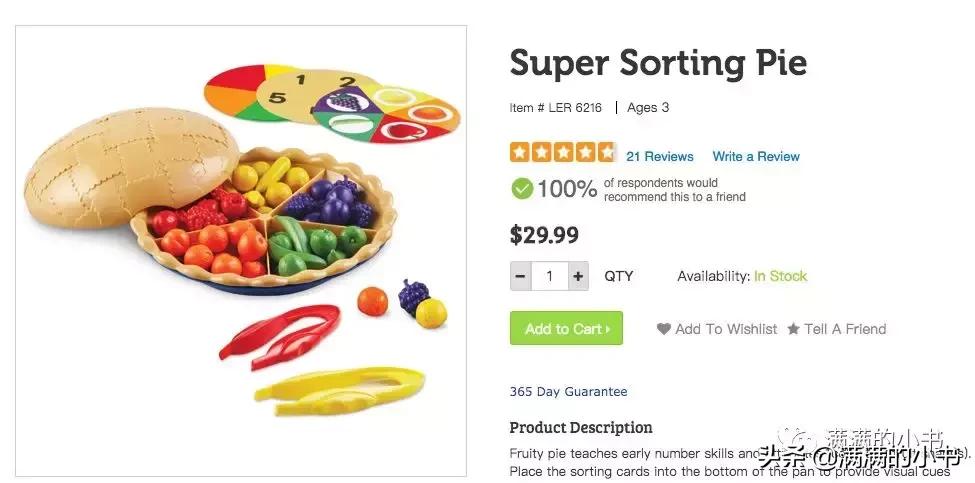This screenshot has height=483, width=975.
Task: Click the Tell A Friend link
Action: pos(845,329)
